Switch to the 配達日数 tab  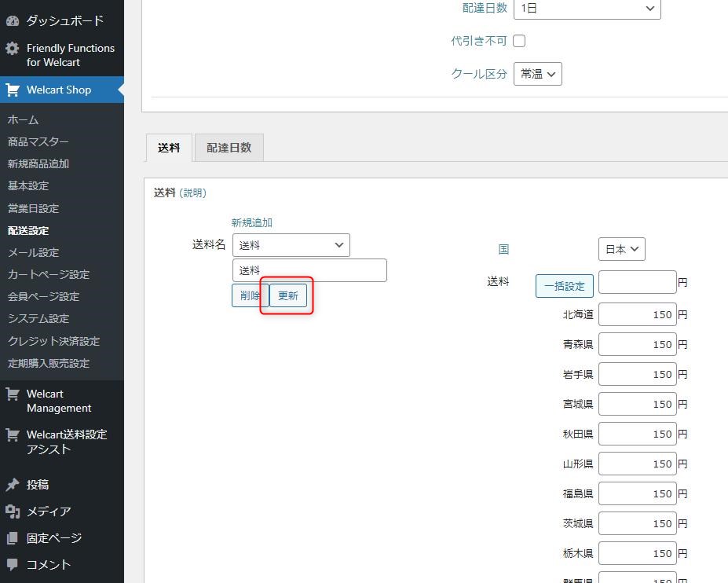coord(229,148)
